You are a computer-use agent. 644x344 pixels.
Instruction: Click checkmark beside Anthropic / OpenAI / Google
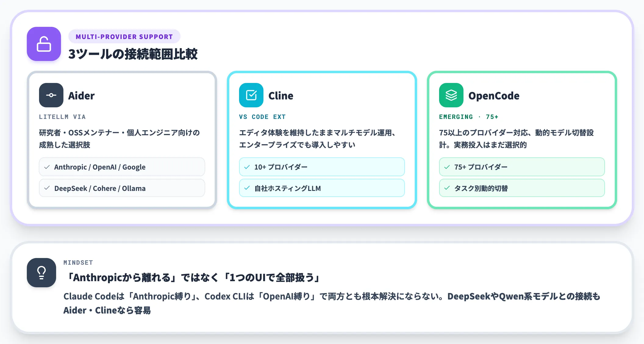47,167
